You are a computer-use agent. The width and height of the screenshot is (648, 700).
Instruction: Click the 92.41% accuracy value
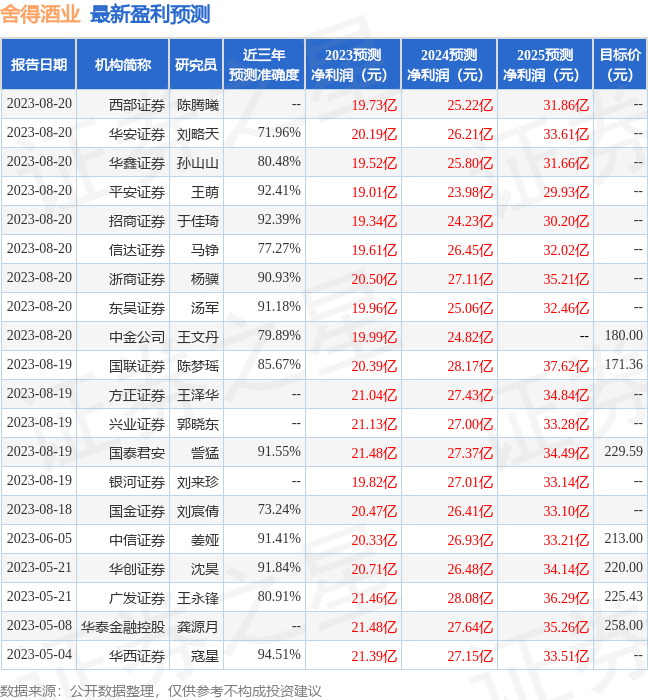coord(279,191)
